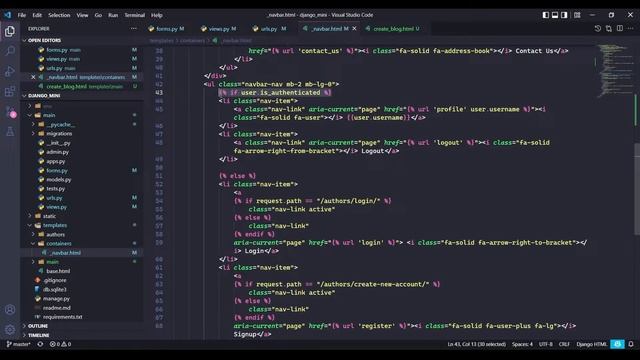This screenshot has width=640, height=360.
Task: Collapse the containers folder
Action: (x=58, y=244)
